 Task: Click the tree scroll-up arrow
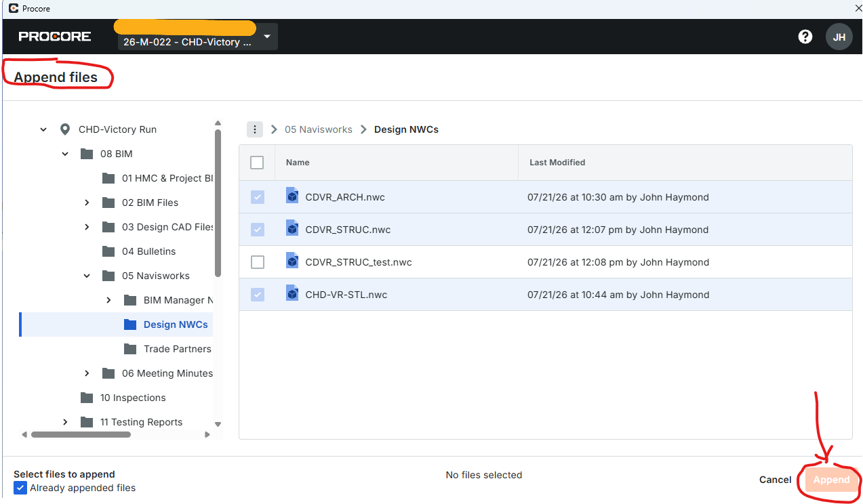click(218, 123)
